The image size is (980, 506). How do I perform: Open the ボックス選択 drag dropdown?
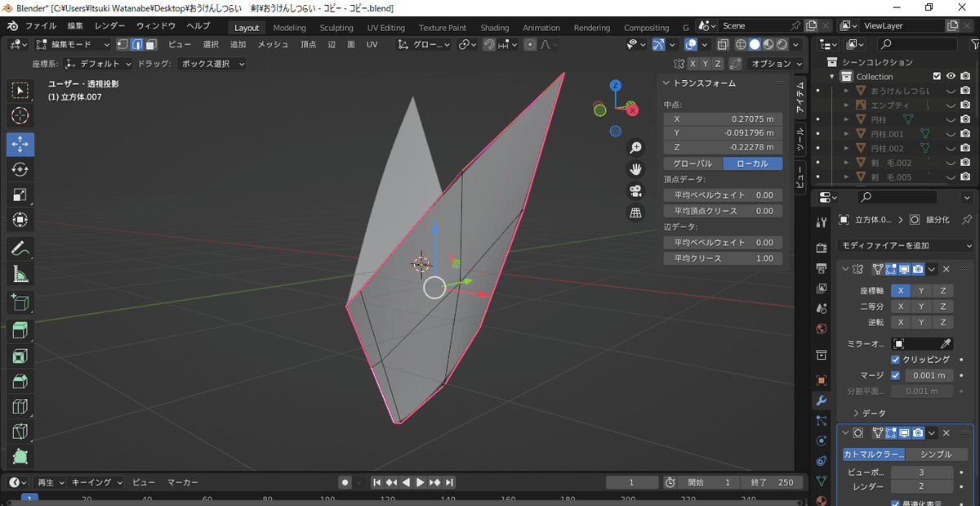[x=212, y=64]
